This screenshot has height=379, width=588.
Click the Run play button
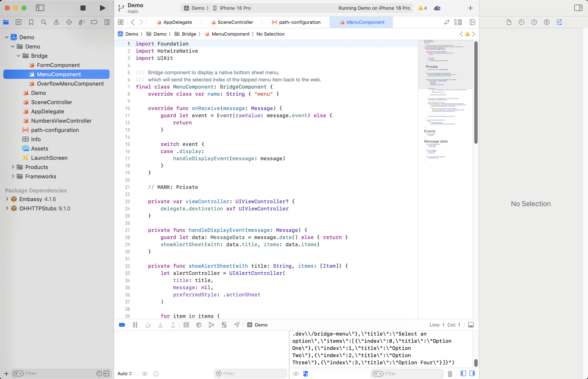103,8
